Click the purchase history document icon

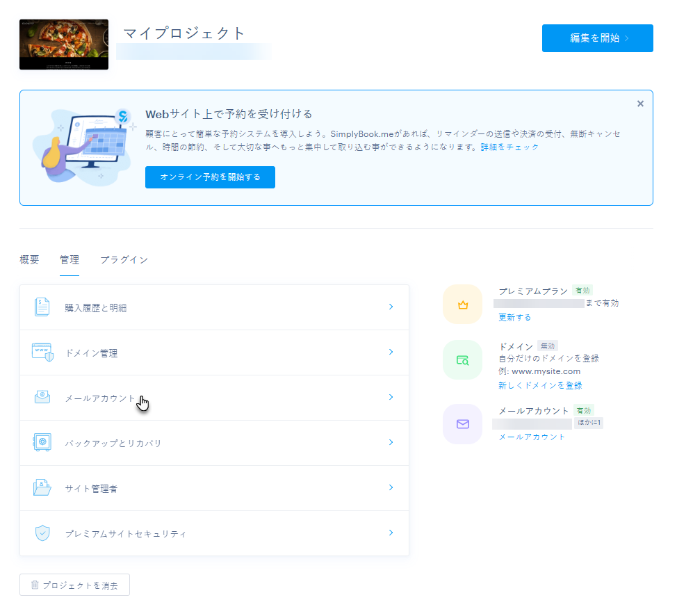42,307
